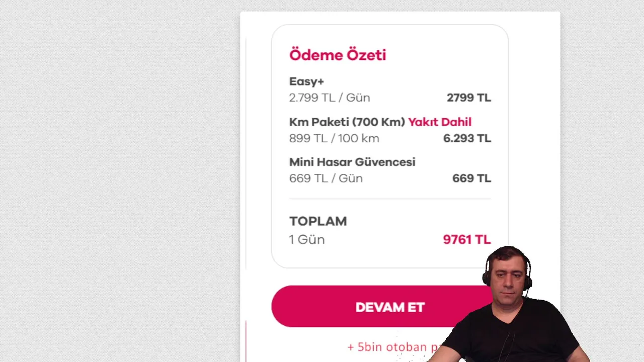Click the gray background left of the card
The height and width of the screenshot is (362, 644).
click(x=121, y=181)
